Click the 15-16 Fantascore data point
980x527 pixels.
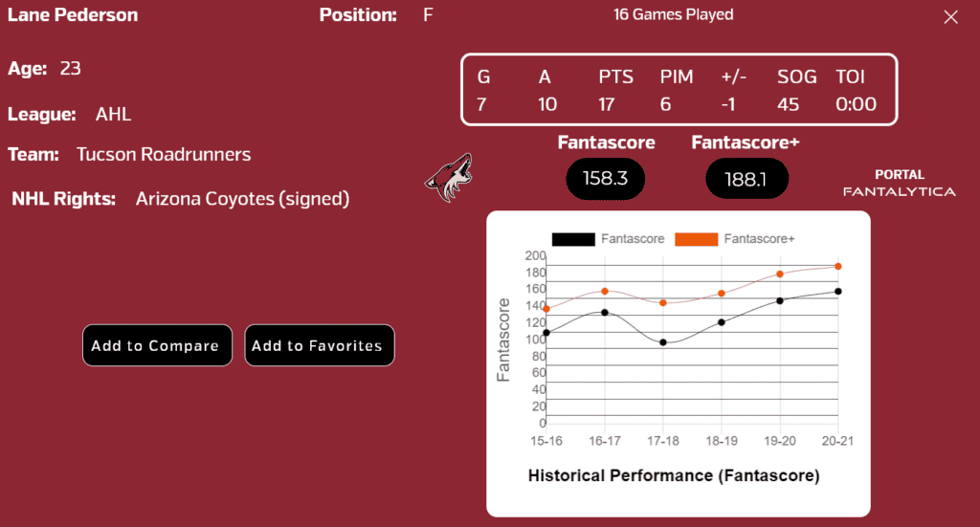point(546,333)
